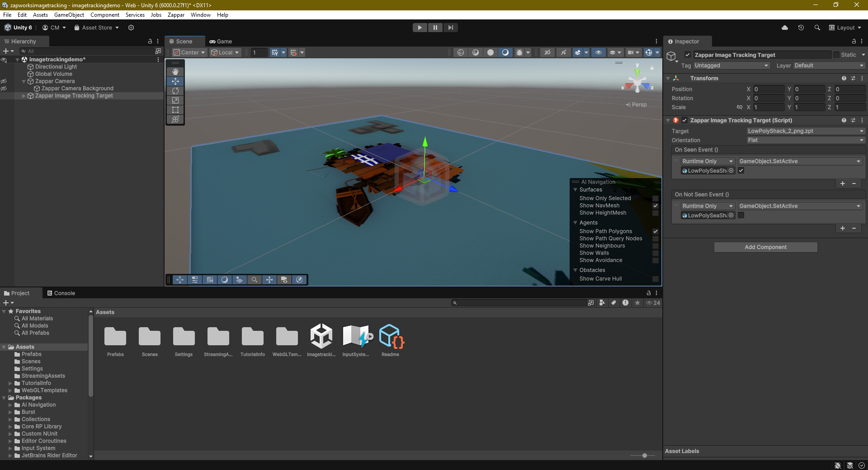Open the global search magnifier icon
The width and height of the screenshot is (868, 470).
coord(817,28)
